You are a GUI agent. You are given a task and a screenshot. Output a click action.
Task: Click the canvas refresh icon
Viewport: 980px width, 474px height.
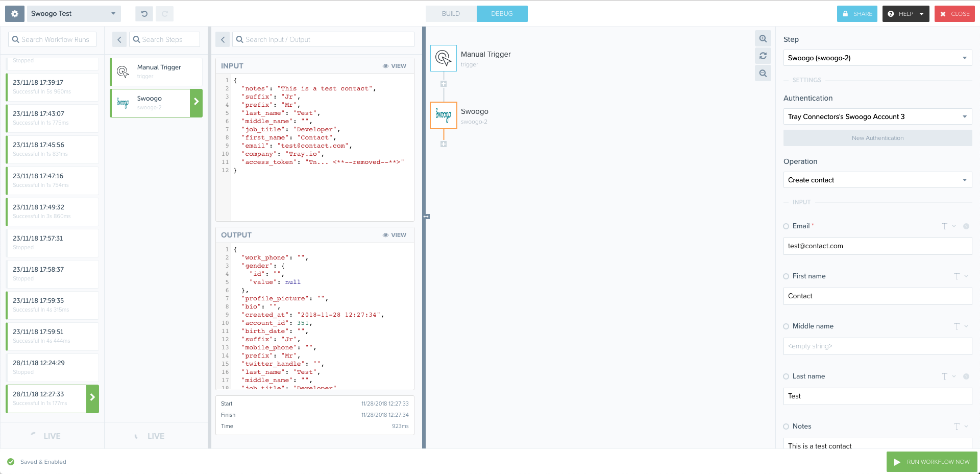[x=763, y=56]
